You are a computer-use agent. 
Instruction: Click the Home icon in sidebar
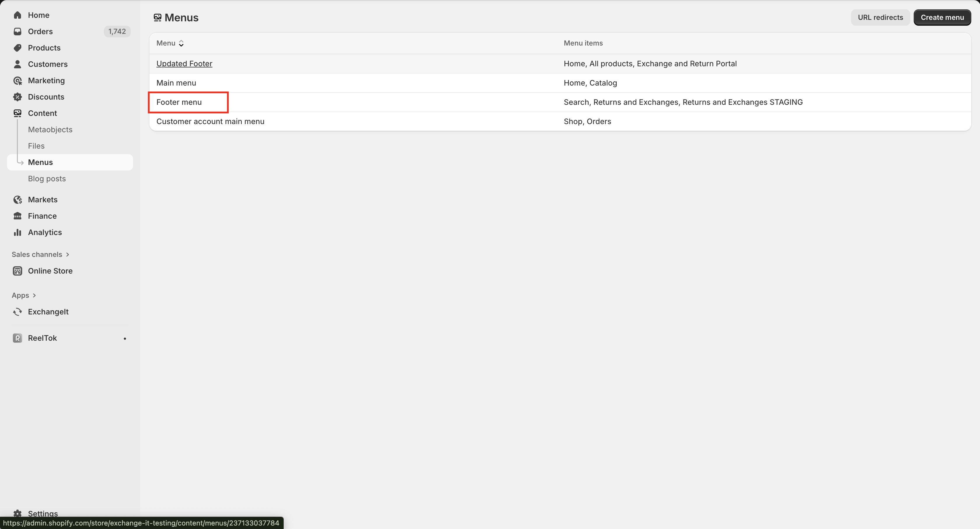18,15
